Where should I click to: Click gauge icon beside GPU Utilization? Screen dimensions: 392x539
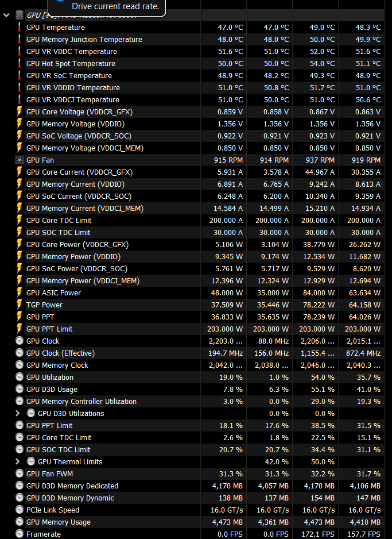[x=20, y=377]
